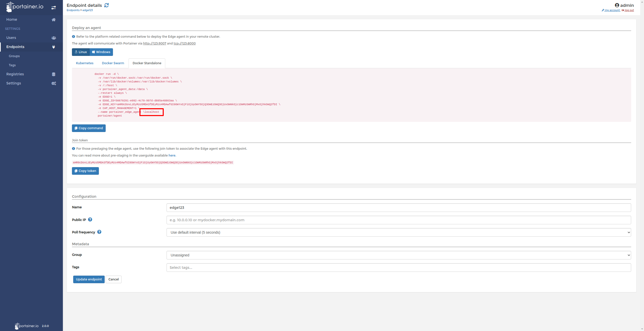
Task: Open the my account link
Action: coord(612,10)
